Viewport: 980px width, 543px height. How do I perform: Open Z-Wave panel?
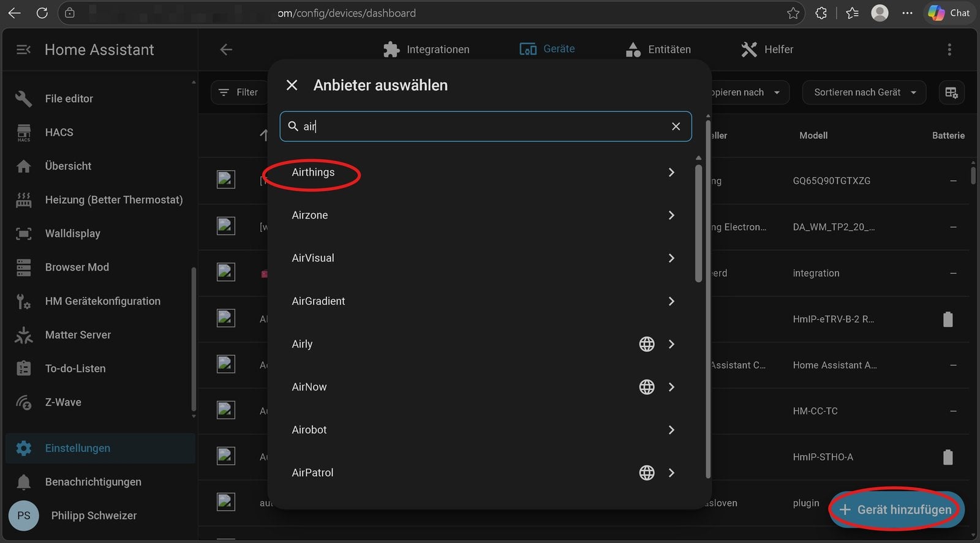99,402
